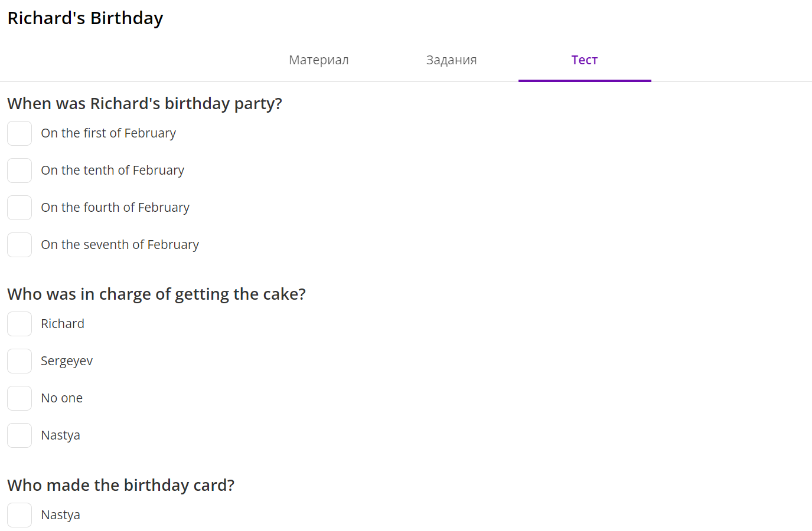Click the 'On the tenth of February' label
812x531 pixels.
pos(113,171)
